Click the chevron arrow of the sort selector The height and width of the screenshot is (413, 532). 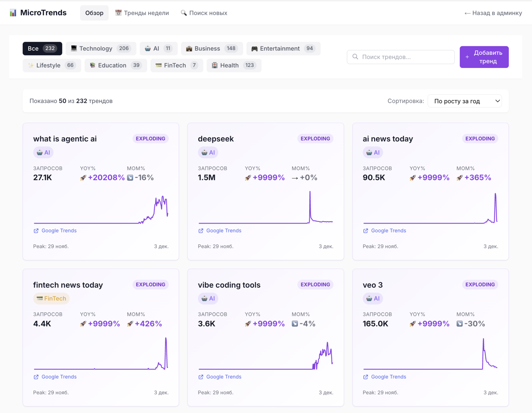click(x=497, y=101)
